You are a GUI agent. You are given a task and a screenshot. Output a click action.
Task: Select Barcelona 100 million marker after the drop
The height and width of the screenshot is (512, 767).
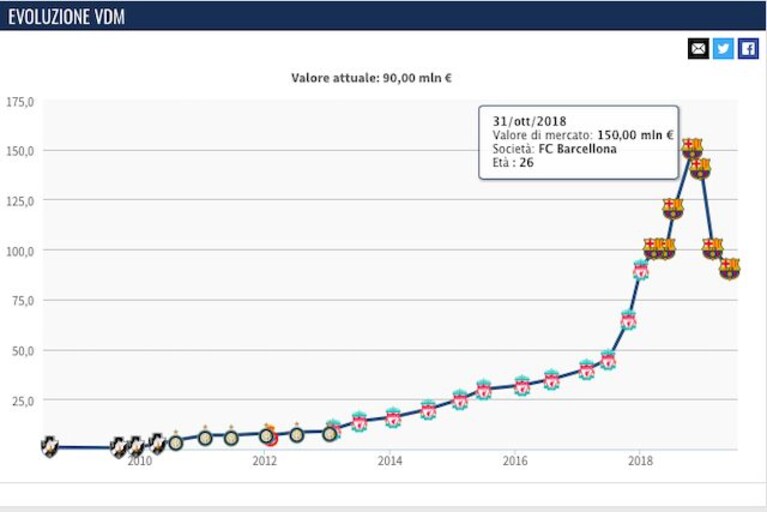click(712, 248)
